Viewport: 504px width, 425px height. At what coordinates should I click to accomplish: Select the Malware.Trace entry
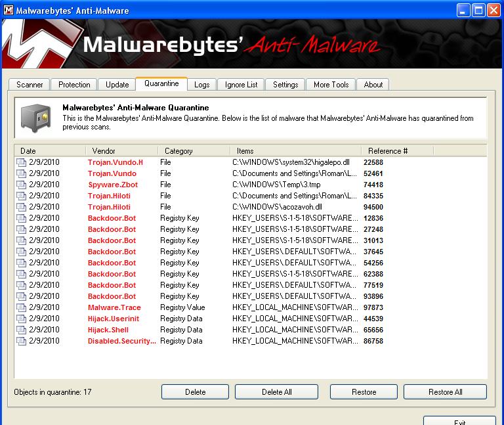pyautogui.click(x=114, y=307)
